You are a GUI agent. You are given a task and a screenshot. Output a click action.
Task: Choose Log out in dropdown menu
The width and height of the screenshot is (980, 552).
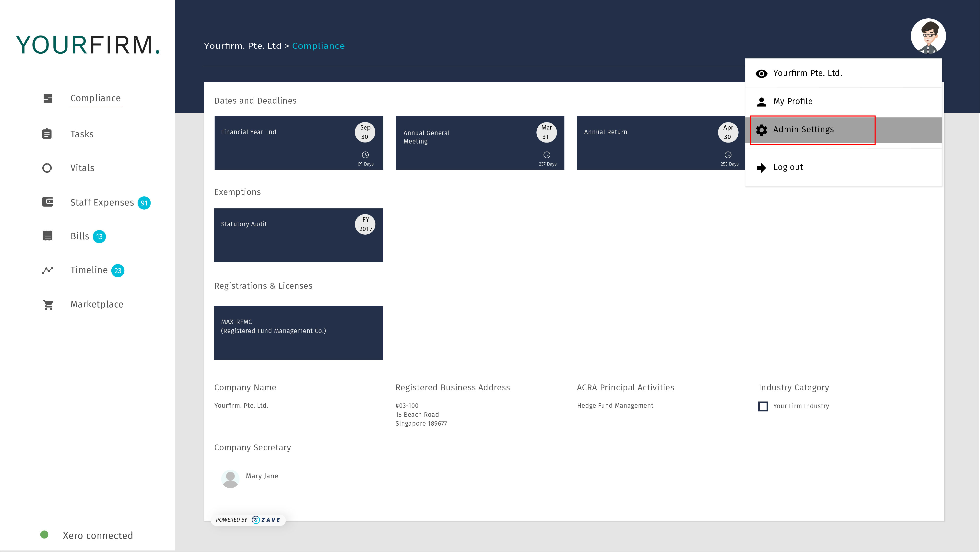[x=843, y=167]
